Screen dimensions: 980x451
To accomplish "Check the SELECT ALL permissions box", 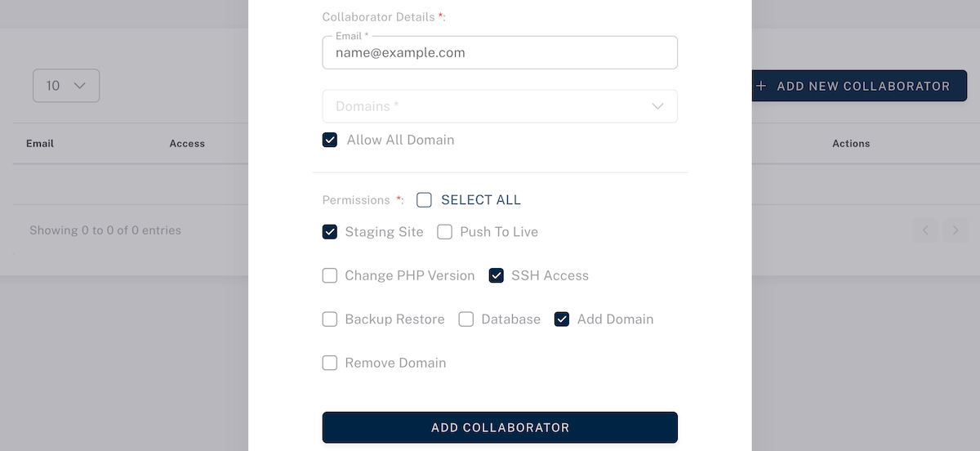I will [x=424, y=200].
